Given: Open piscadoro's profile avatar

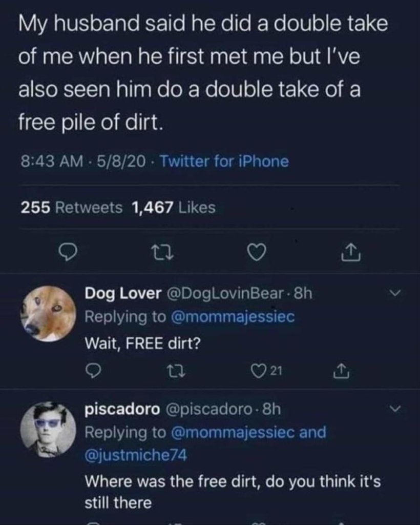Looking at the screenshot, I should point(48,429).
